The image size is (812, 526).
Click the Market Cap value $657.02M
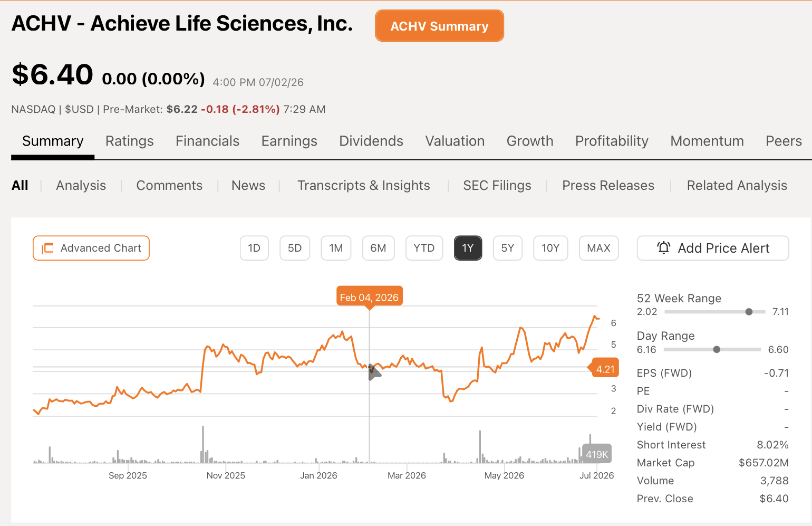tap(763, 463)
